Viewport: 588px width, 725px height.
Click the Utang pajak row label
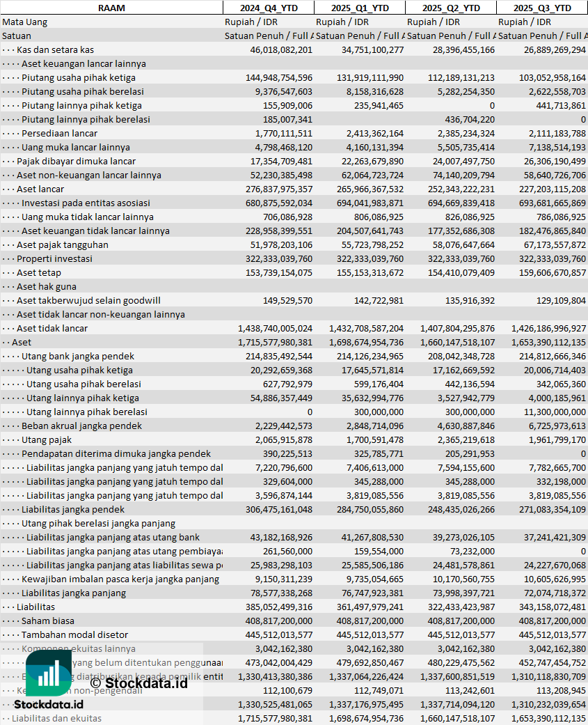point(47,439)
